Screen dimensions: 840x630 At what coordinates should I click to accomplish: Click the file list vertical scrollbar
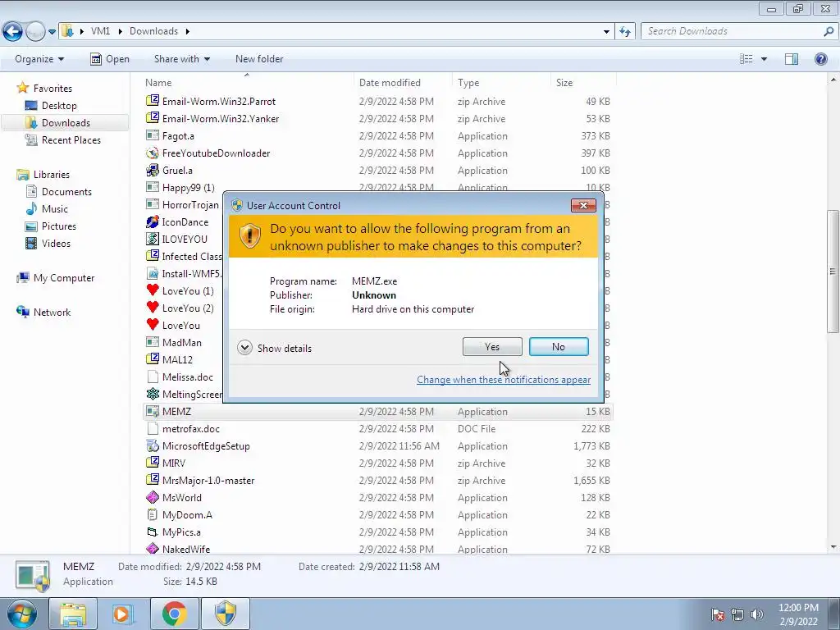pos(833,271)
